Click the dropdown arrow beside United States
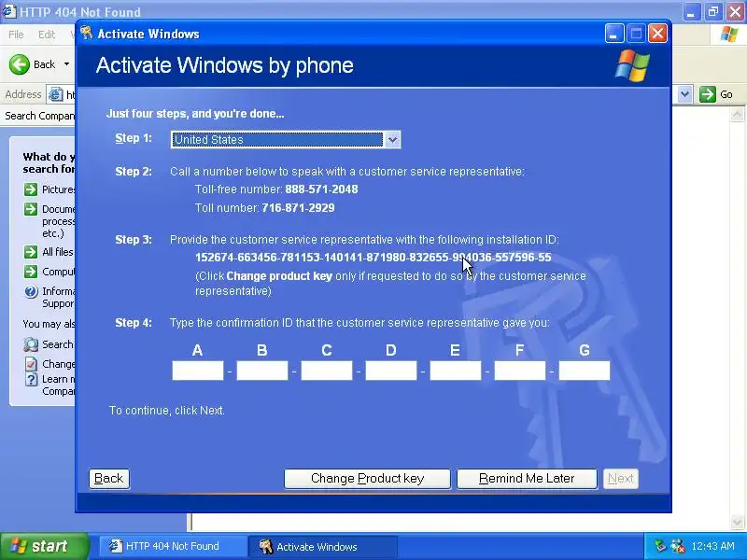Screen dimensions: 747x560 tap(392, 140)
